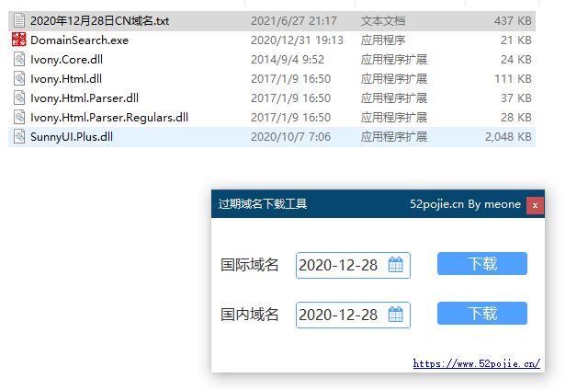Click date 2021/6/27 21:17 of the txt file
The image size is (588, 390).
pyautogui.click(x=294, y=20)
